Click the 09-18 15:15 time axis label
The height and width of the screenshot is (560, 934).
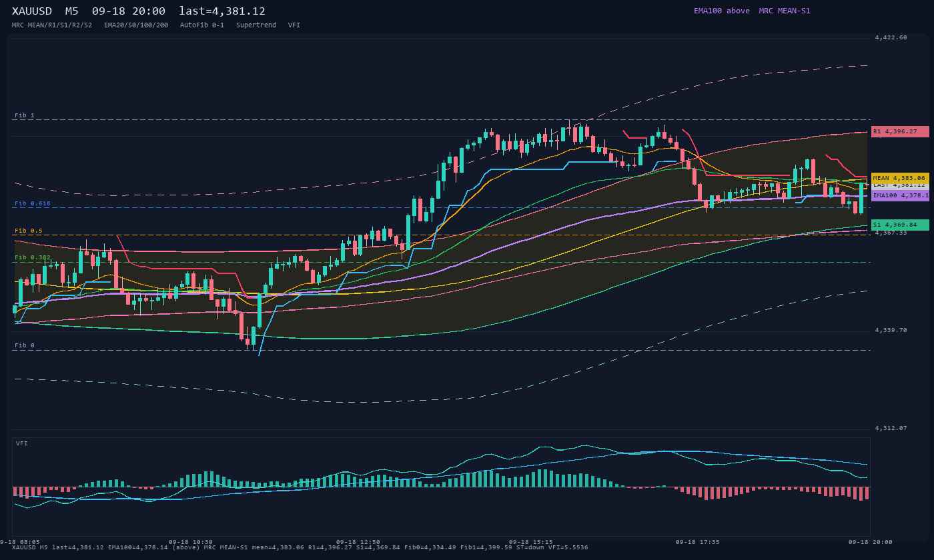tap(530, 542)
